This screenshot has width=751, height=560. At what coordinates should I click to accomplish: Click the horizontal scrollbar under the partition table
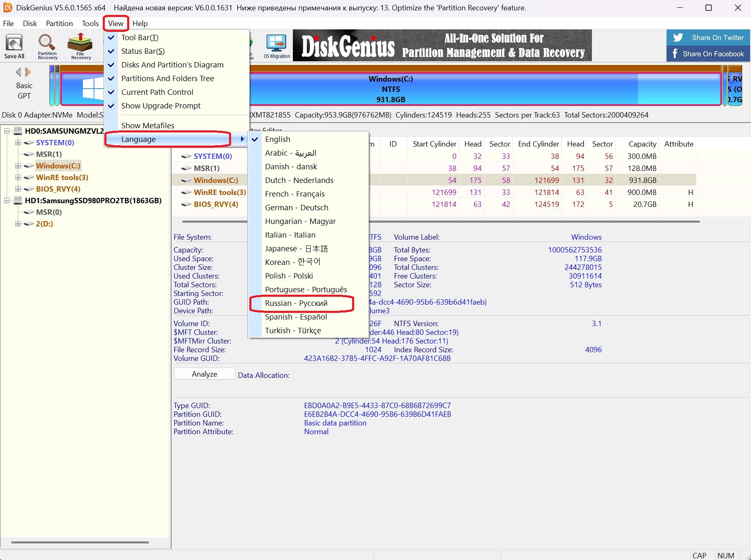pos(441,222)
